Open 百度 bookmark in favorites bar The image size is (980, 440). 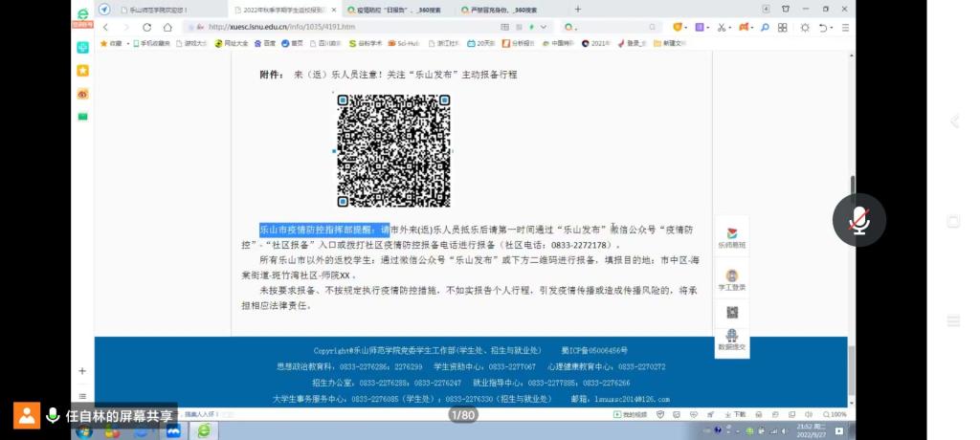click(x=265, y=43)
